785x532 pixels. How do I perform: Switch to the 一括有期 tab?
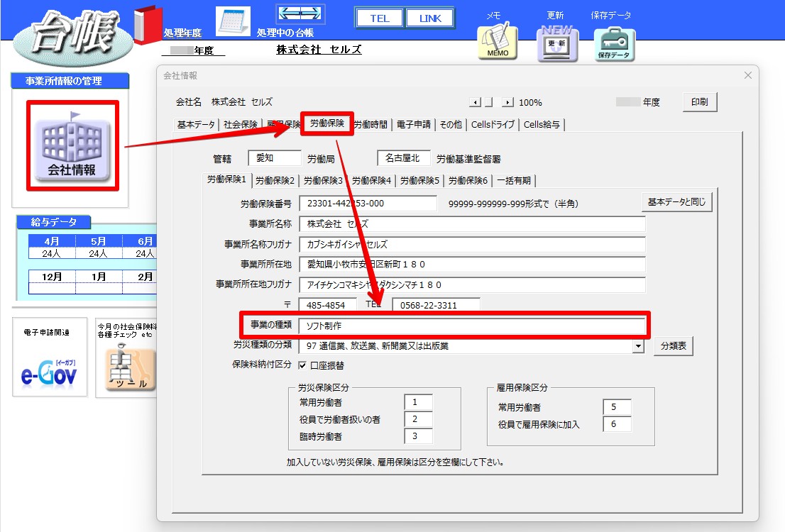tap(512, 180)
